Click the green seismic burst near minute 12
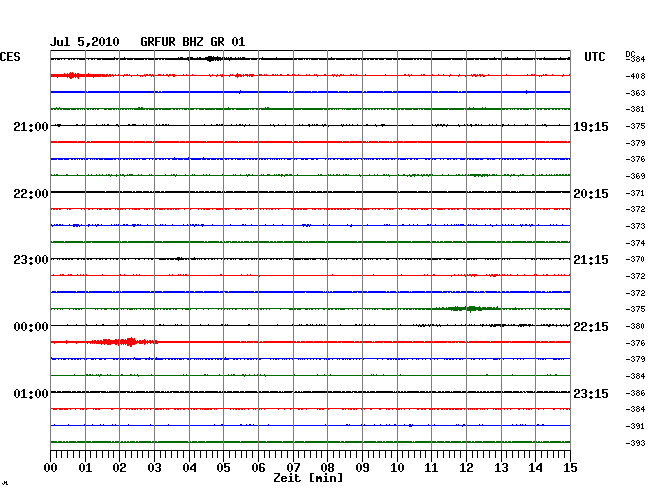The image size is (650, 494). coord(466,308)
